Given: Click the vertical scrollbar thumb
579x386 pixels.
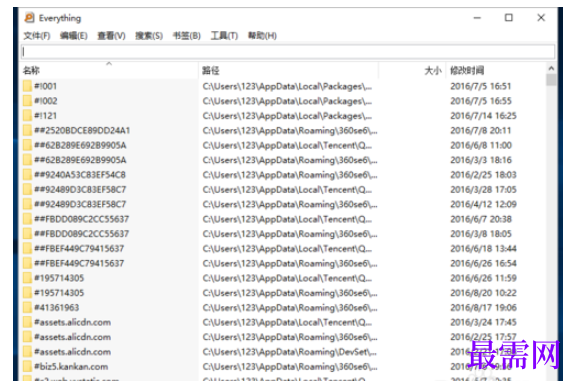Looking at the screenshot, I should (x=551, y=80).
